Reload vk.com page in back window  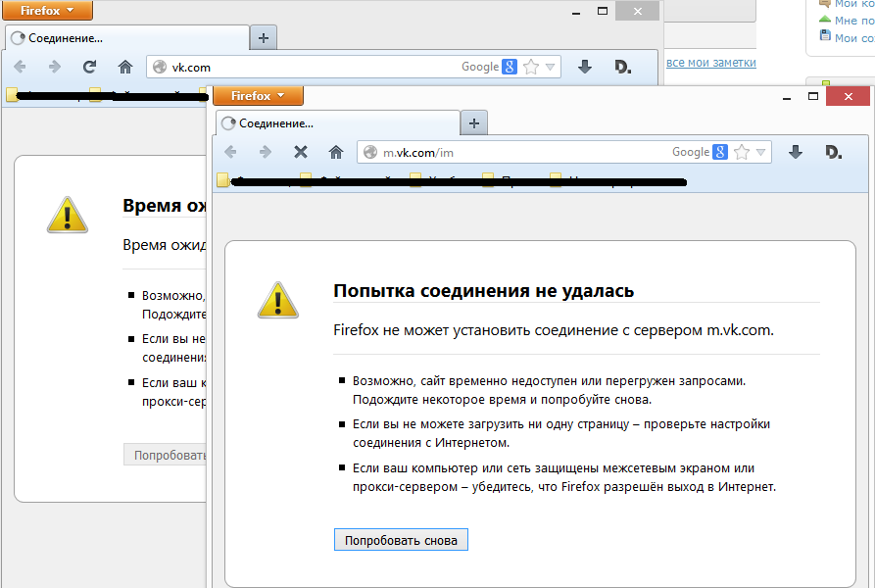[90, 67]
